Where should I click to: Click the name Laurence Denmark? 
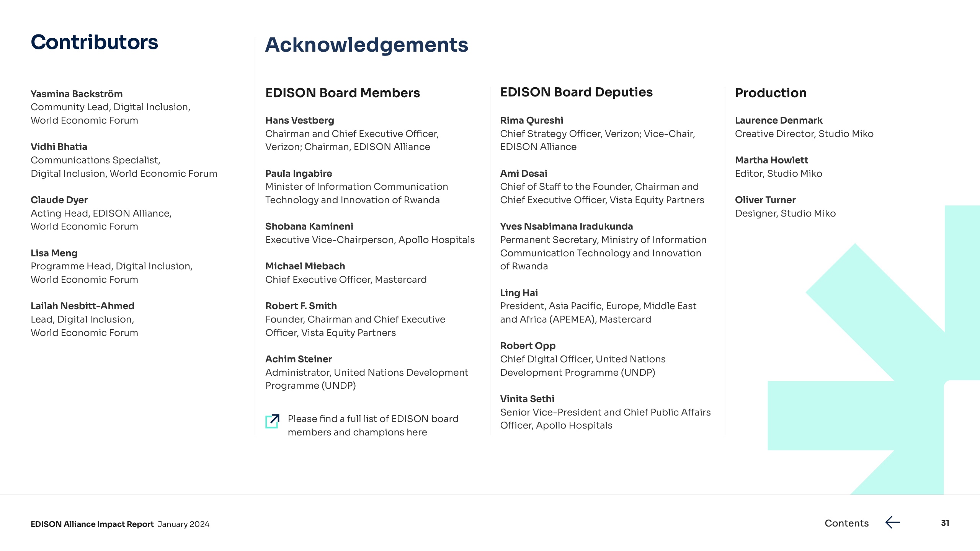tap(778, 121)
